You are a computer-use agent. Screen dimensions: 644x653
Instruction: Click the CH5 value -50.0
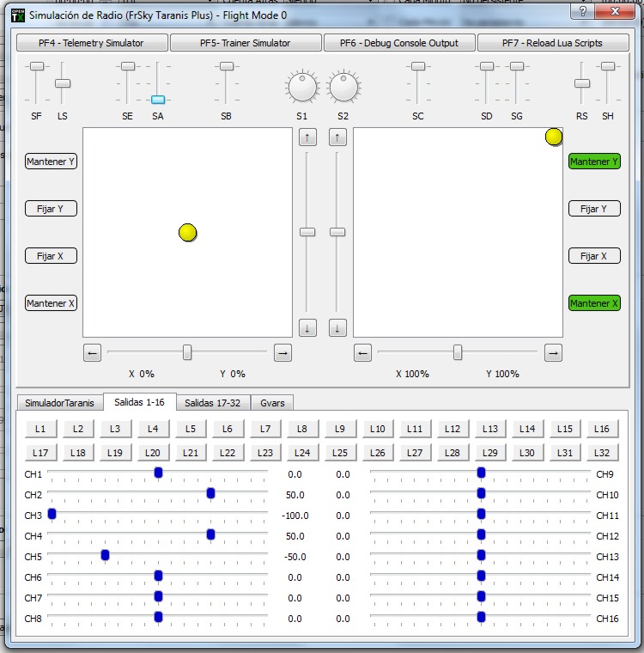(295, 557)
